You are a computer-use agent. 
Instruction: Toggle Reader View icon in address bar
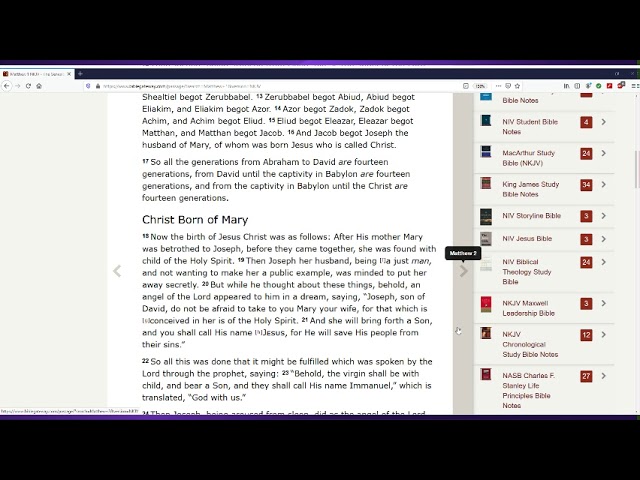466,86
